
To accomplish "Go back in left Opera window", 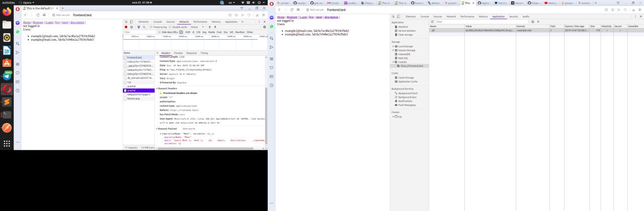I will (24, 15).
